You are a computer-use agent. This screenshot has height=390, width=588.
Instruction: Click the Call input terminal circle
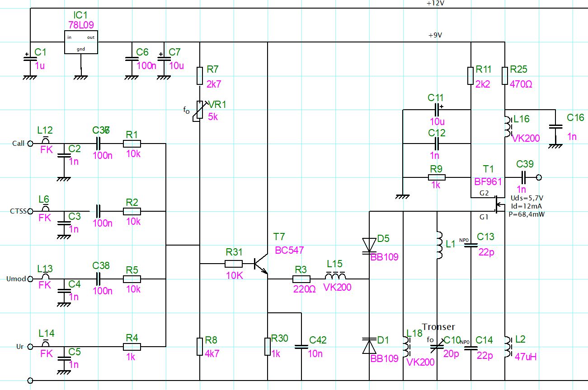30,144
